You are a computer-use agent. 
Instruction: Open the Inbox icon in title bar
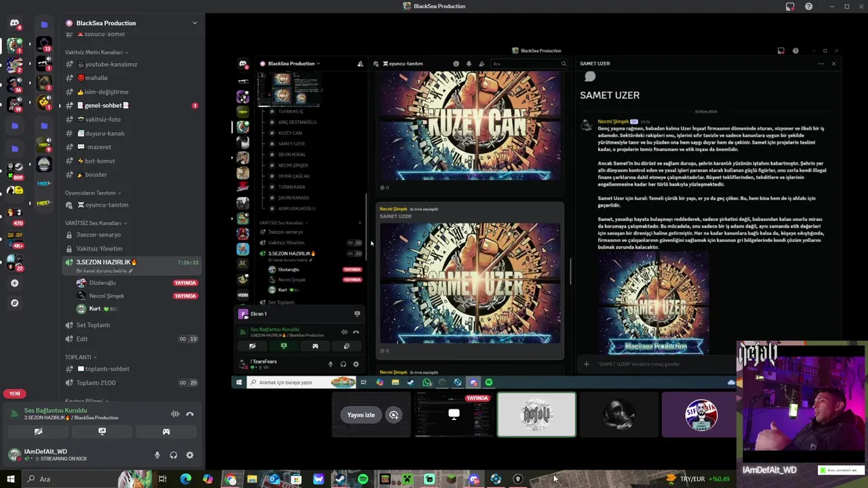point(790,6)
